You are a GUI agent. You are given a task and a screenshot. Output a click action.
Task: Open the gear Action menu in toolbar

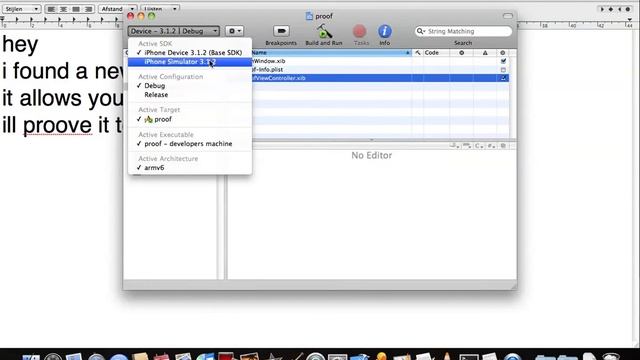coord(234,31)
